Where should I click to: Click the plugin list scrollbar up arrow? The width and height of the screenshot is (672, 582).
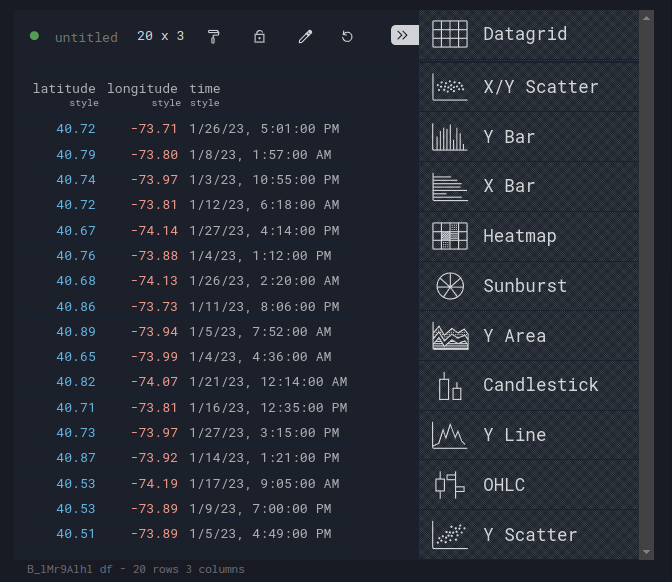(646, 18)
